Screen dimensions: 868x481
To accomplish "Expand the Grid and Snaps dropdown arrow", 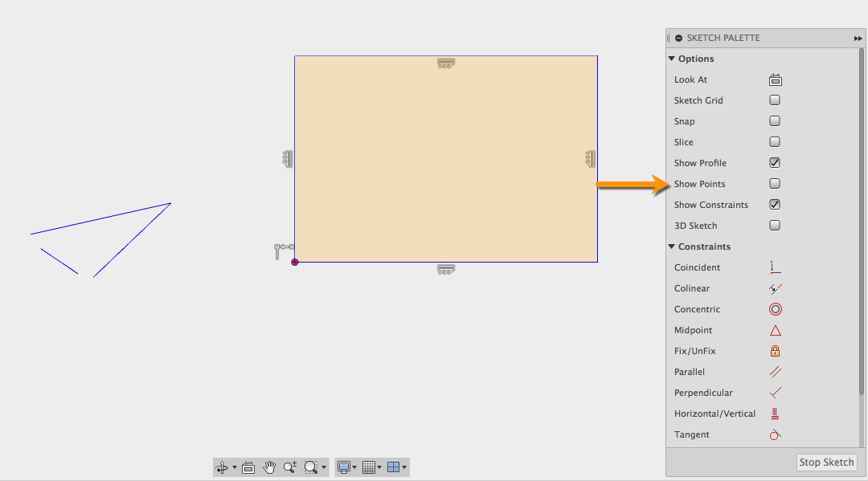I will click(379, 467).
